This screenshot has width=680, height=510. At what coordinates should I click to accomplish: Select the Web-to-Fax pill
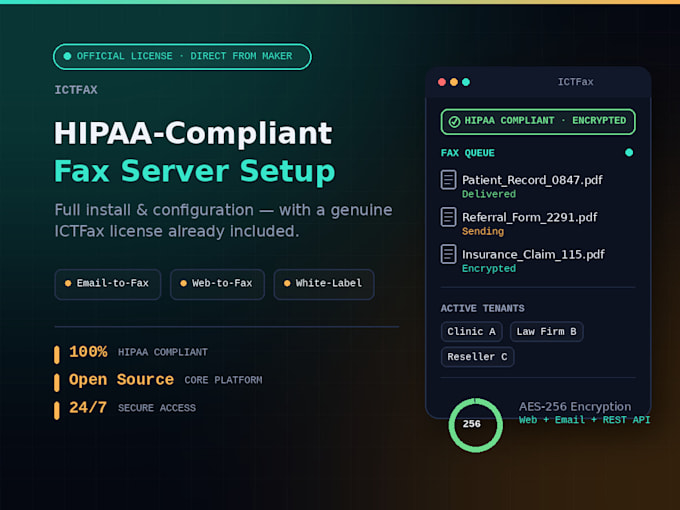217,284
